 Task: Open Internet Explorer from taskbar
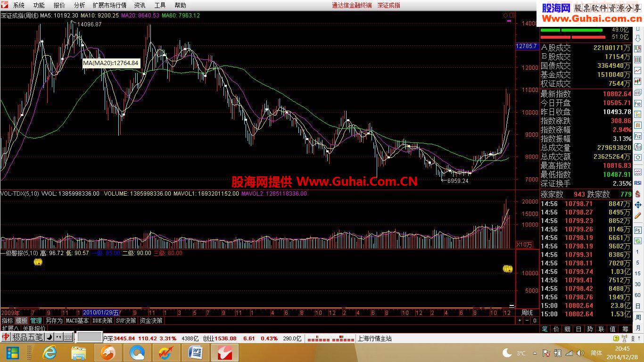[50, 353]
